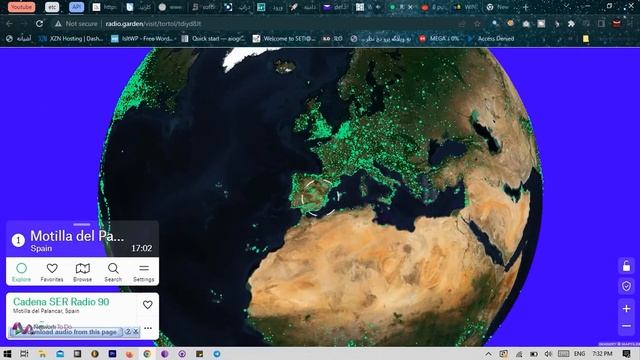Open the Windows Start menu
The image size is (640, 360).
click(x=7, y=353)
